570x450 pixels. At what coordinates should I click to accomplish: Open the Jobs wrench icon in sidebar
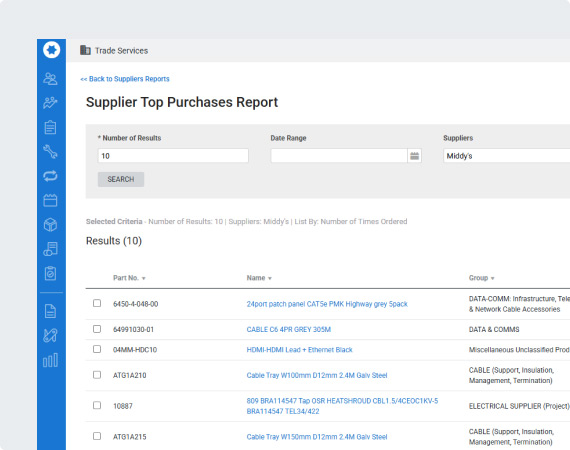click(51, 152)
